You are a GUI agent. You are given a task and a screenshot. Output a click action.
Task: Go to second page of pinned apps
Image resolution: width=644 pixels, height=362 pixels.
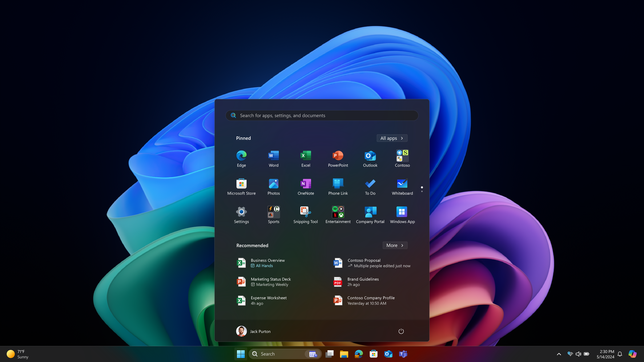point(422,191)
